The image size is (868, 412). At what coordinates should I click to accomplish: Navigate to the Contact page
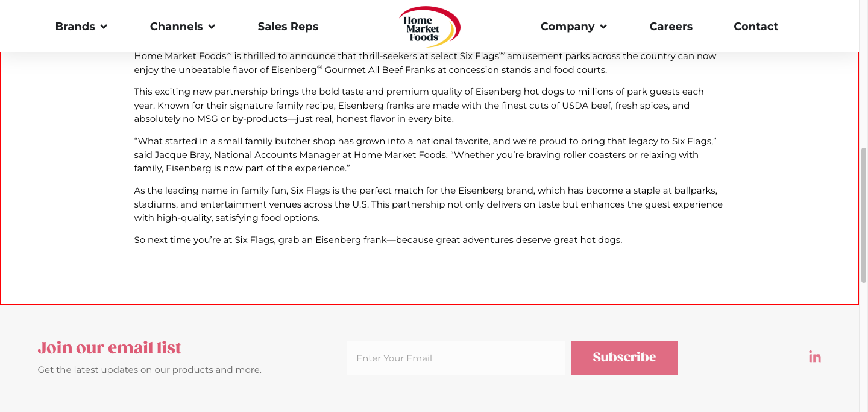756,27
